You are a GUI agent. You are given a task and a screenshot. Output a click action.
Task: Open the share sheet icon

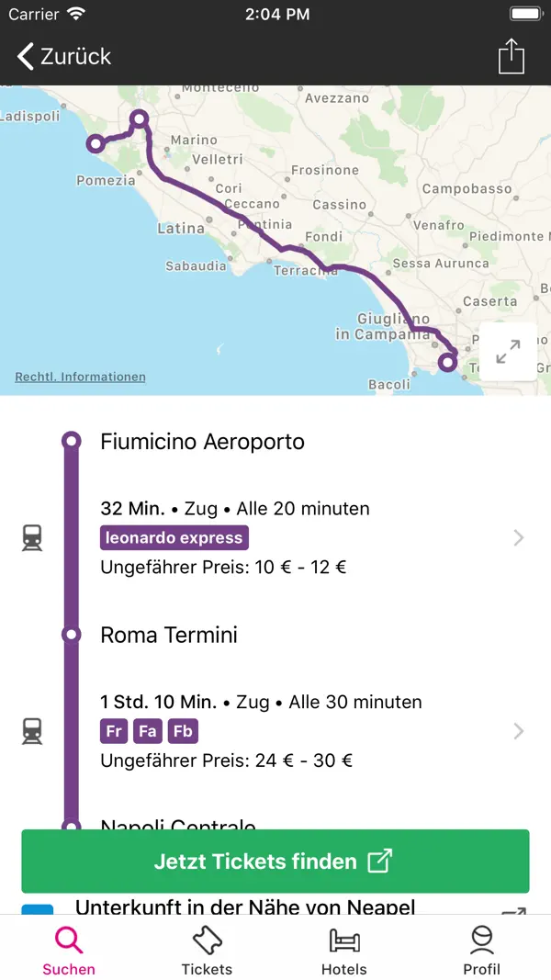click(x=511, y=56)
